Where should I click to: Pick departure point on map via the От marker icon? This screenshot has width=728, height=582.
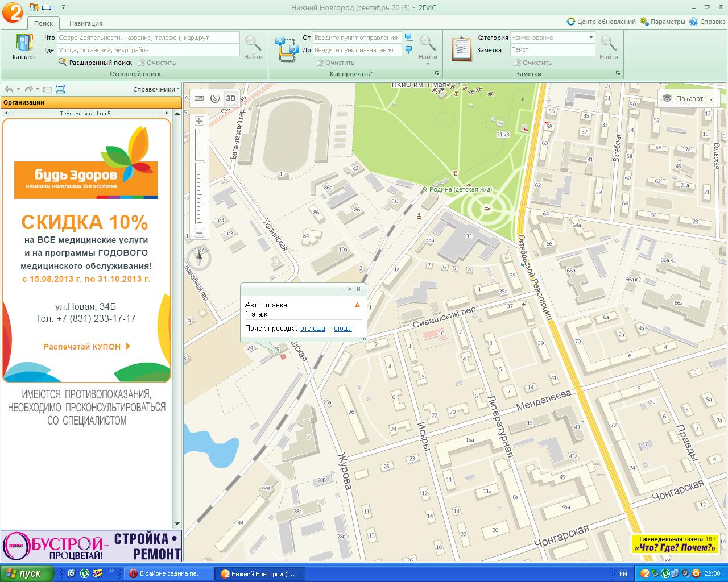[x=408, y=38]
